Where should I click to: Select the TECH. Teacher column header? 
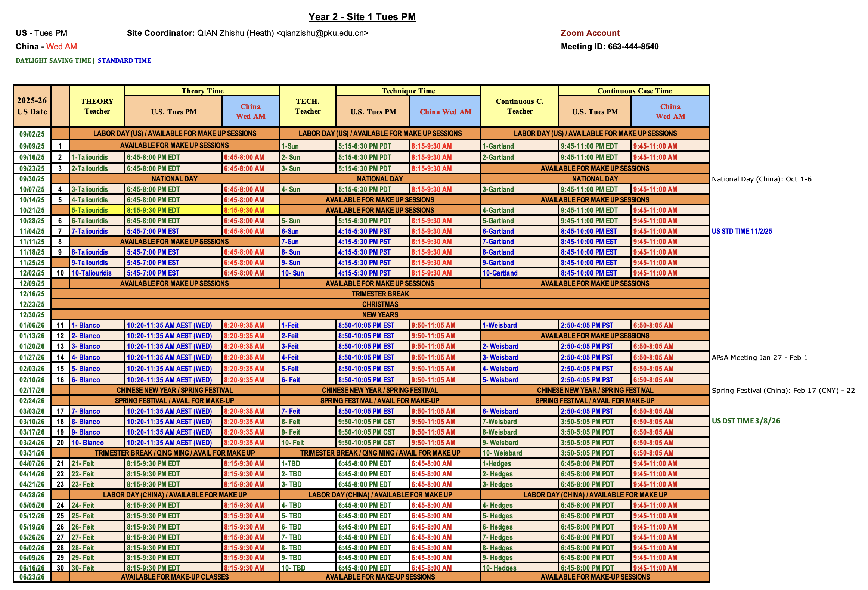pyautogui.click(x=307, y=106)
